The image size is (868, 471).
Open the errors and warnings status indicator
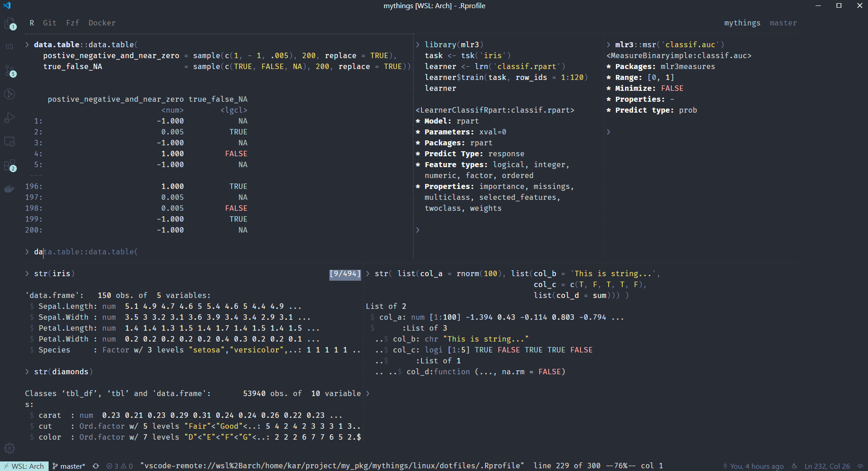pyautogui.click(x=119, y=466)
